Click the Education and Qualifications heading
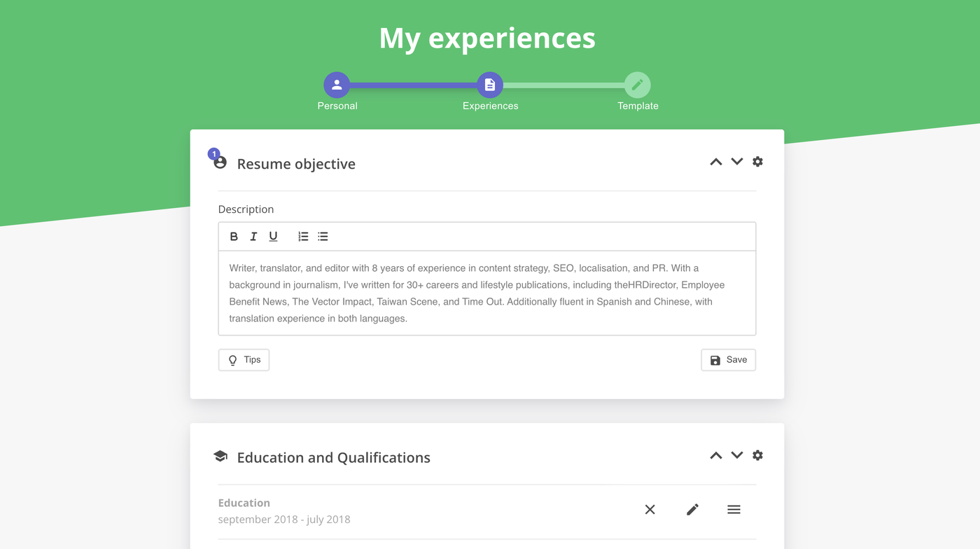 (333, 457)
